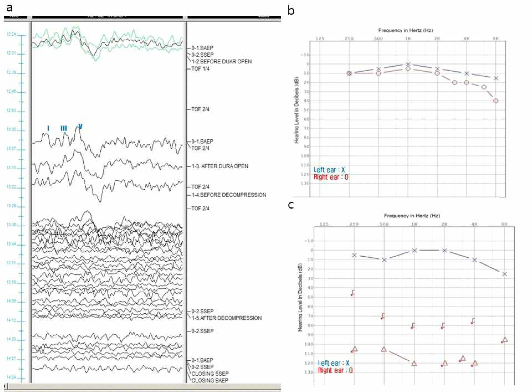Click the red bracket marker at 500 Hz in audiogram c
This screenshot has height=392, width=532.
383,316
